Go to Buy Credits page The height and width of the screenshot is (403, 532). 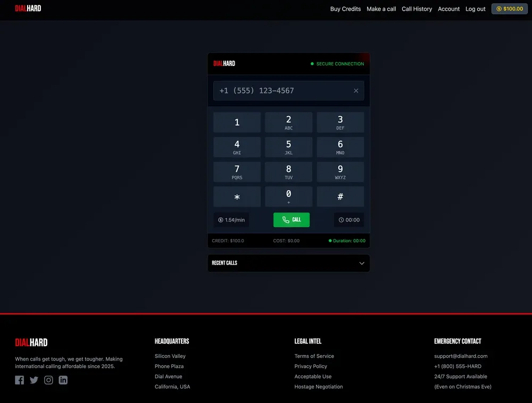click(345, 9)
